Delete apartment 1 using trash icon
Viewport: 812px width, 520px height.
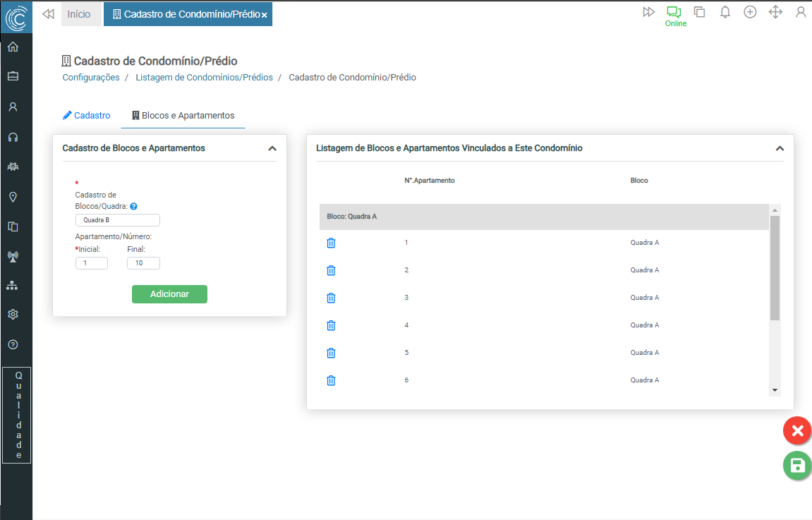click(331, 243)
